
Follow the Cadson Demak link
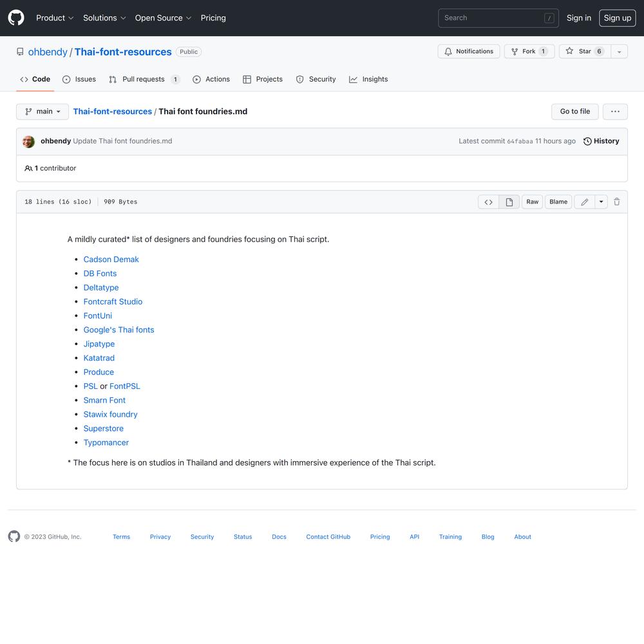[x=111, y=260]
